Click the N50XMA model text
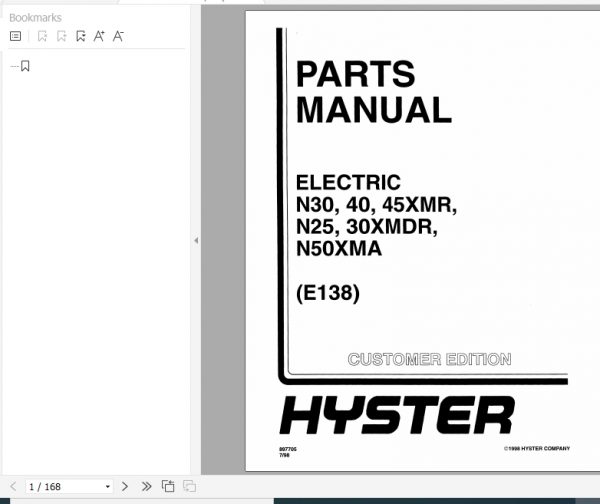600x504 pixels. click(339, 249)
